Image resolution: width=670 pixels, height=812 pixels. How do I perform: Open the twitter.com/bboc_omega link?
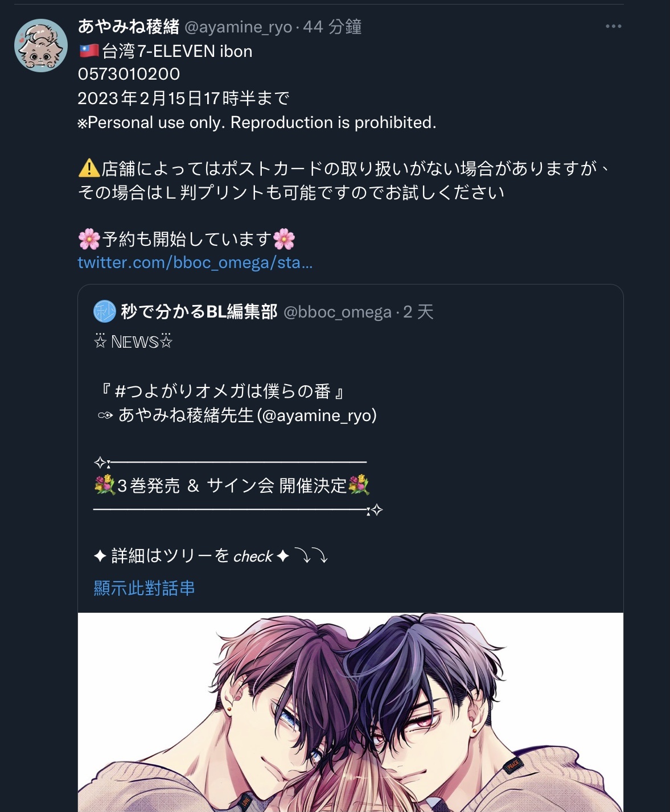click(x=195, y=262)
